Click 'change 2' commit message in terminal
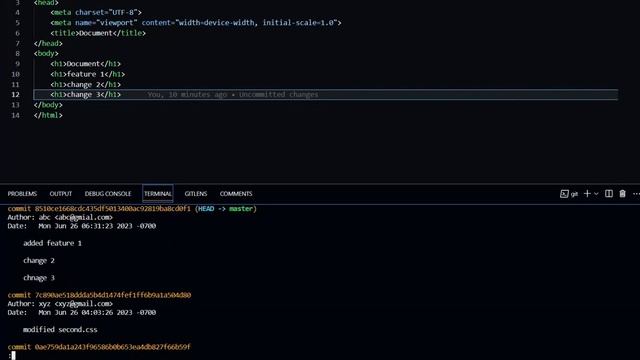Viewport: 640px width, 360px height. click(x=39, y=260)
